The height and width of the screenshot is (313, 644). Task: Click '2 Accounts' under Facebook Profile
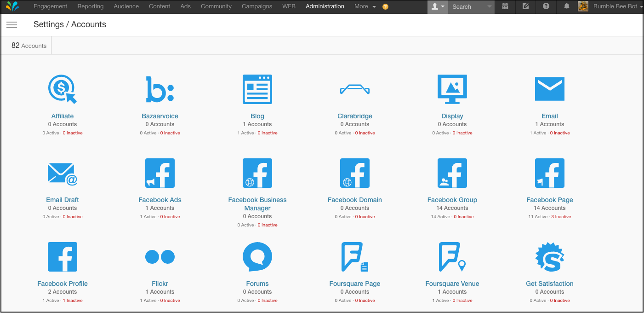click(x=63, y=292)
